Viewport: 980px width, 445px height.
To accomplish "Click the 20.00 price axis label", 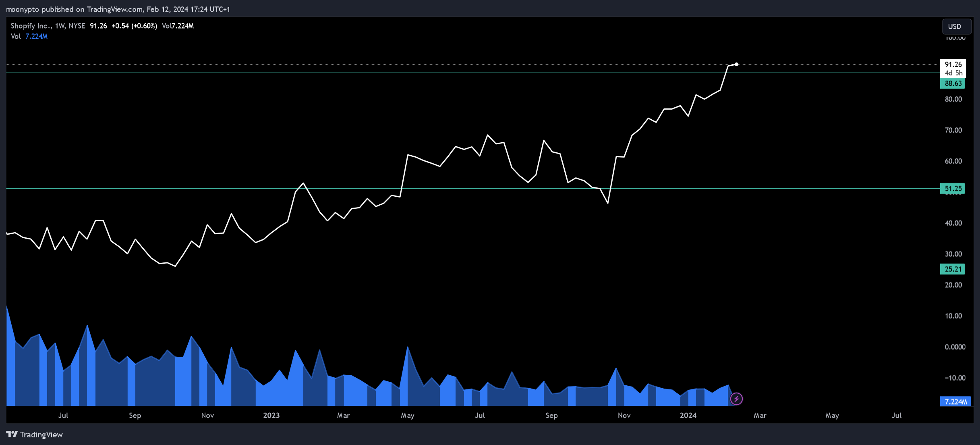I will [x=953, y=285].
